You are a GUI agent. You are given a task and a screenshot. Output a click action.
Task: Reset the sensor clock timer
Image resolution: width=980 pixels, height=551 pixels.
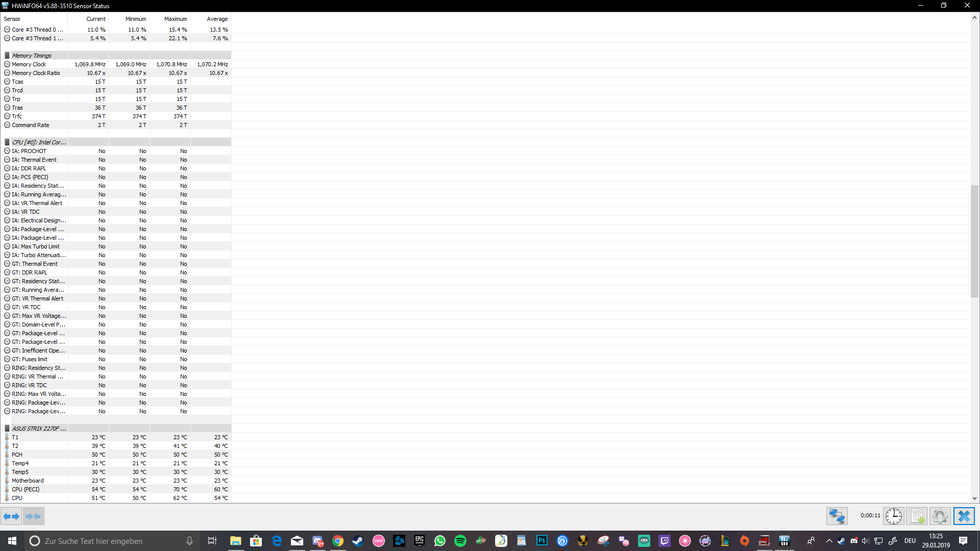[893, 516]
